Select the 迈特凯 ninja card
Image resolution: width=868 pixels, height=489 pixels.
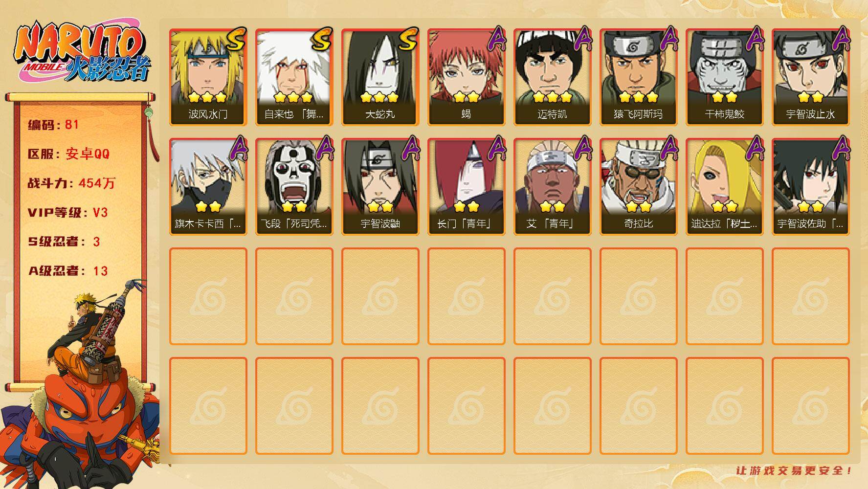tap(553, 77)
